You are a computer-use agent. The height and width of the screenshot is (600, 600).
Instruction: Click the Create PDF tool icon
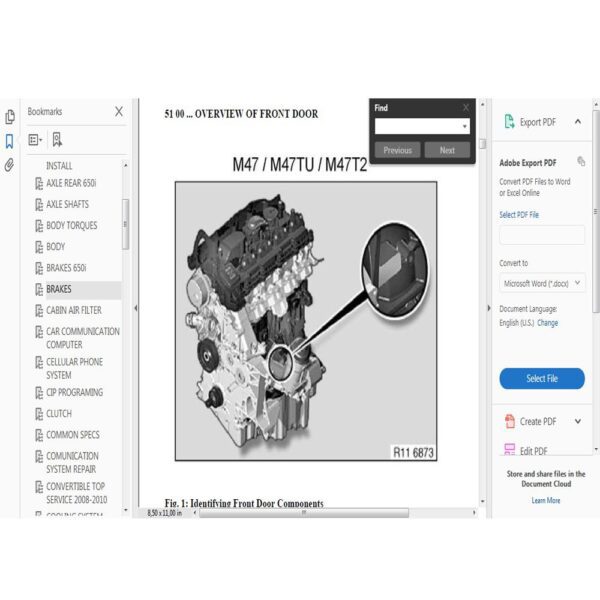509,421
